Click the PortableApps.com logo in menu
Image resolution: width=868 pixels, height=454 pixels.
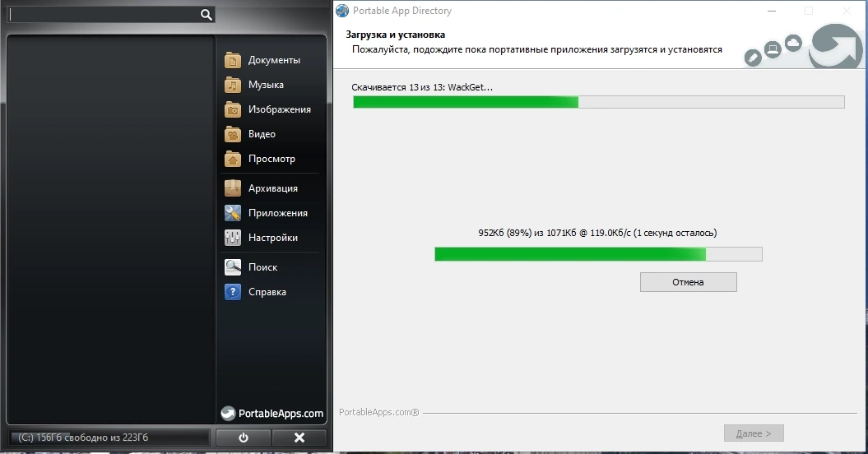click(272, 414)
